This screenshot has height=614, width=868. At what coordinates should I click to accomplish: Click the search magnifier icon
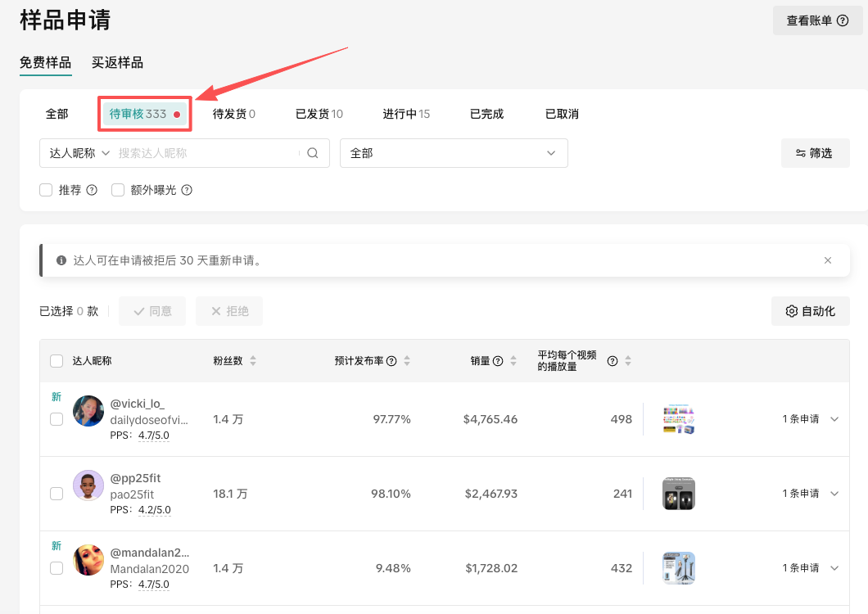click(312, 153)
